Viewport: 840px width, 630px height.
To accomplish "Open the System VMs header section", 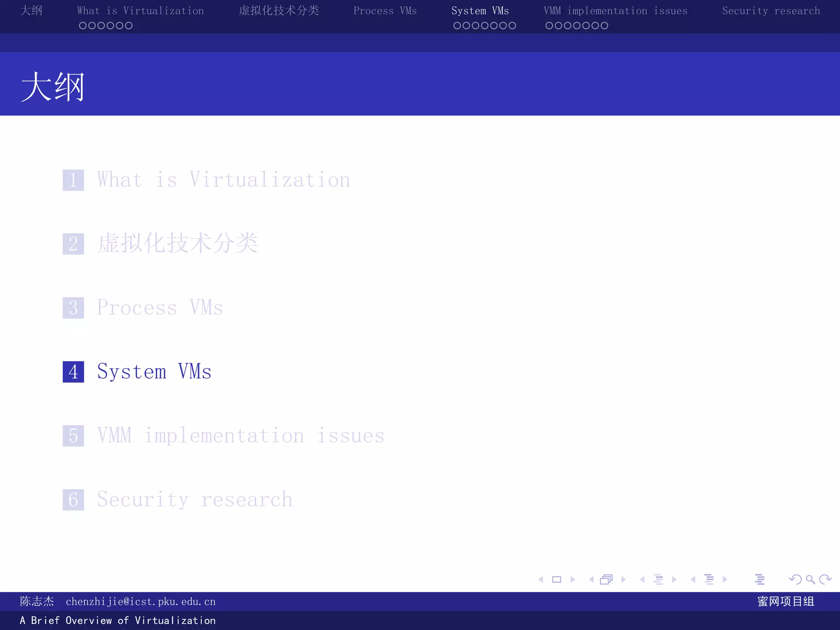I will click(480, 11).
